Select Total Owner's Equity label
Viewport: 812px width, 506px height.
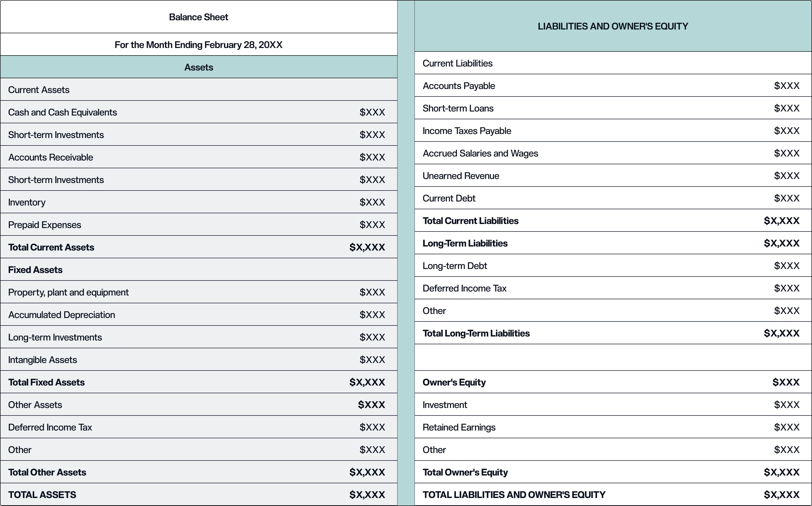point(465,472)
